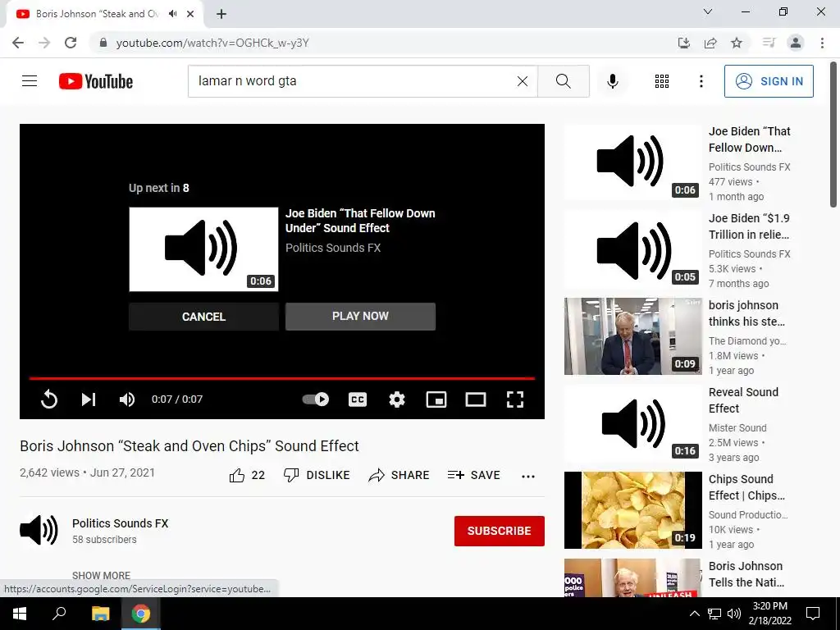Viewport: 840px width, 630px height.
Task: Open more actions below the video
Action: click(x=528, y=477)
